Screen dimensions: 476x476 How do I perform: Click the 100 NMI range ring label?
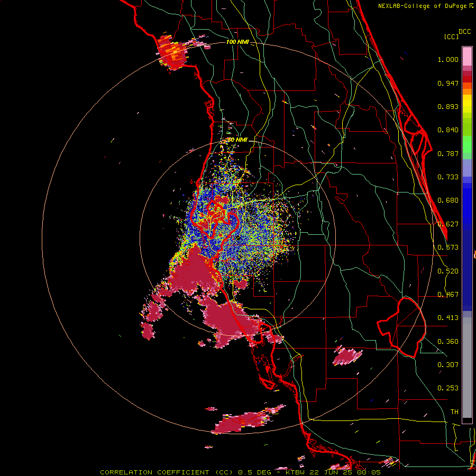pos(237,42)
